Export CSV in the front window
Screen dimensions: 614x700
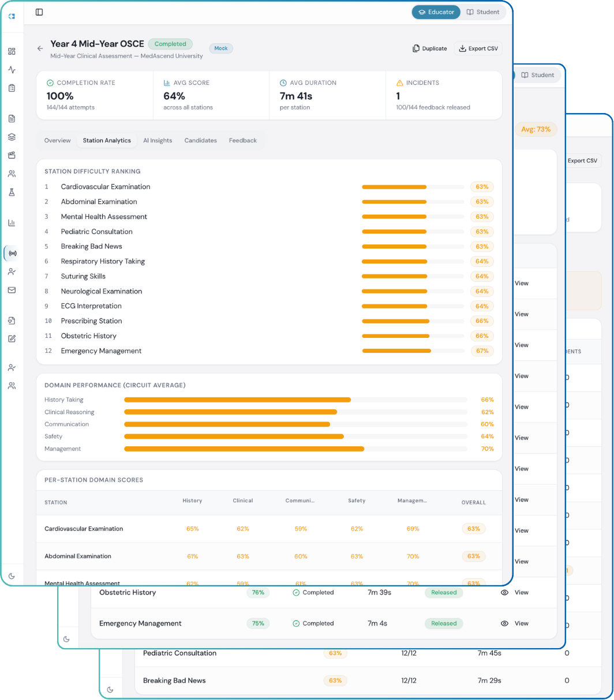tap(478, 48)
